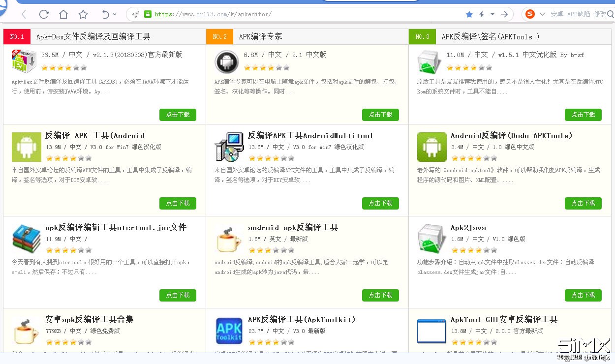Download android apk反编译工具 with 点击下载

(380, 295)
